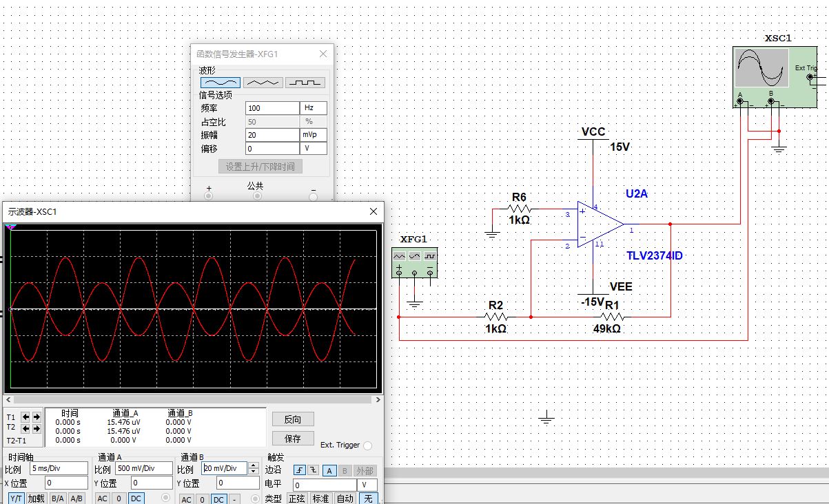
Task: Select rising edge trigger
Action: (x=300, y=470)
